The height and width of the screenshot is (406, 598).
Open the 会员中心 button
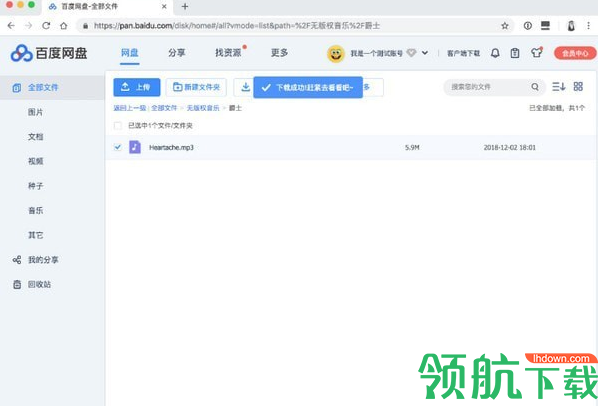coord(575,53)
